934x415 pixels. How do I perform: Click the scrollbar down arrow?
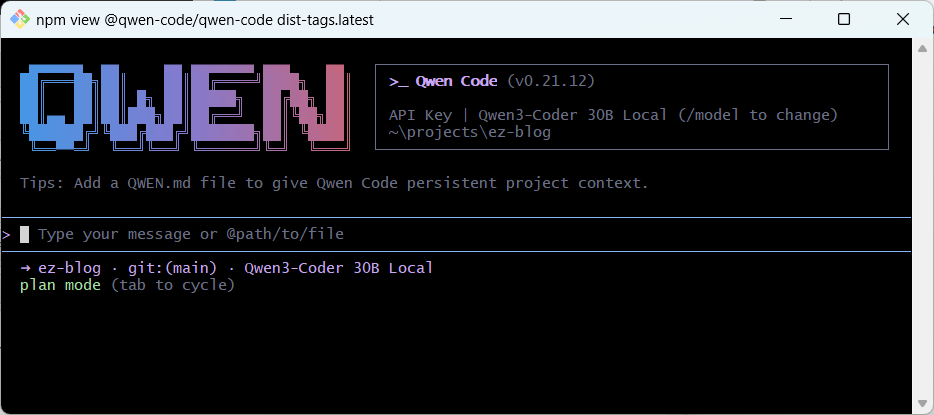(x=923, y=407)
